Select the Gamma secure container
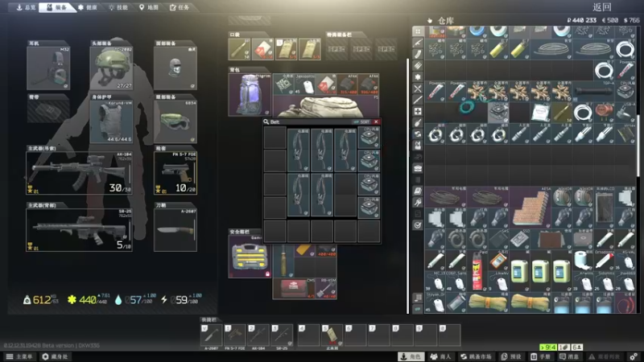The height and width of the screenshot is (362, 644). click(250, 256)
